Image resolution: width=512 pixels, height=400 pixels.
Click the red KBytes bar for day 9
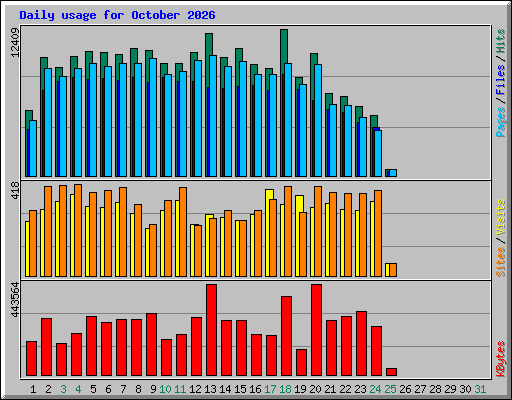pyautogui.click(x=151, y=345)
